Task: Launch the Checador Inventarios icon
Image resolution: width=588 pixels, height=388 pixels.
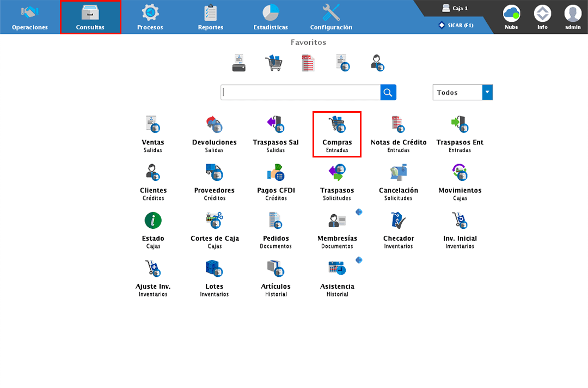Action: (x=399, y=221)
